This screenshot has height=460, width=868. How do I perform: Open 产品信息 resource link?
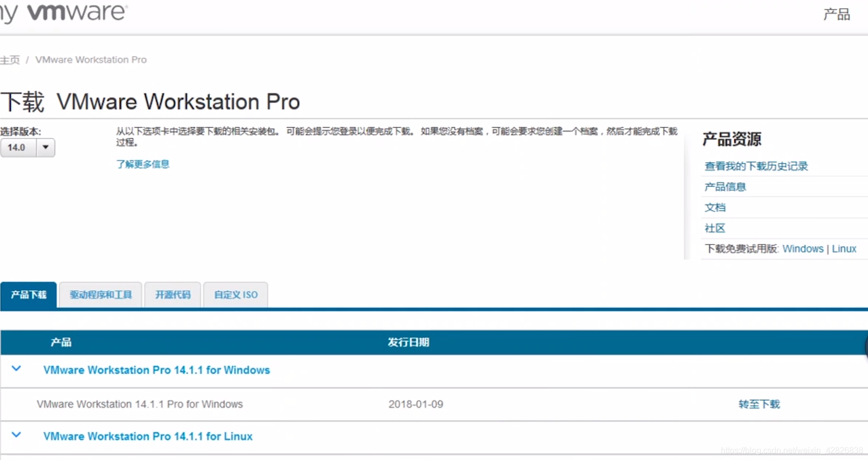(x=725, y=187)
